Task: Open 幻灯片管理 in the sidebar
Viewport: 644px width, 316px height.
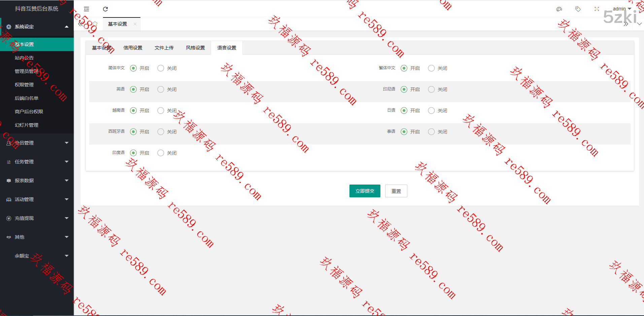Action: (x=37, y=125)
